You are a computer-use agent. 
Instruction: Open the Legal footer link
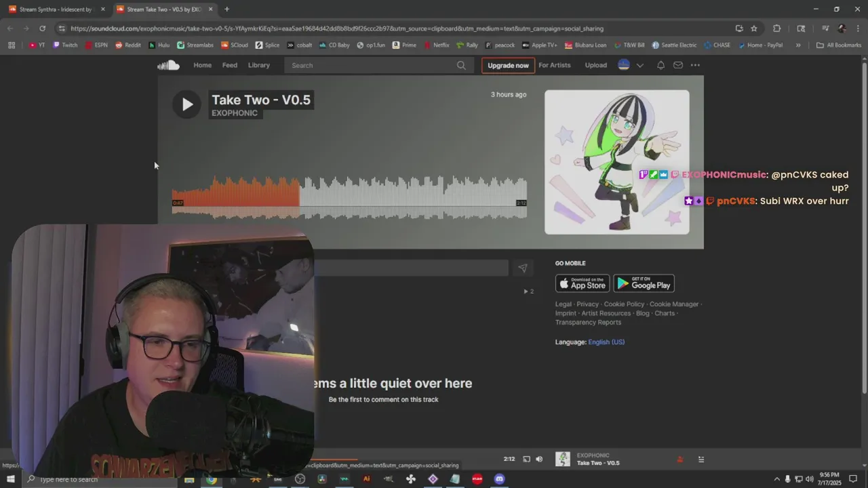563,304
